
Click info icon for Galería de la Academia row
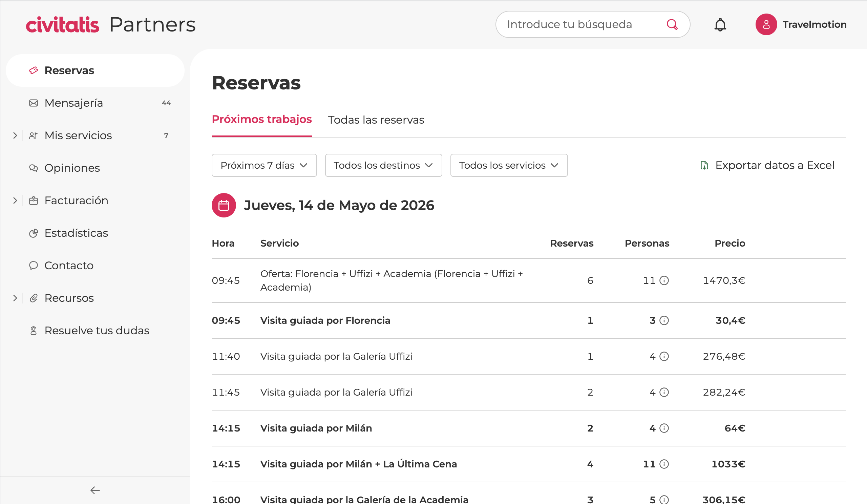(664, 500)
